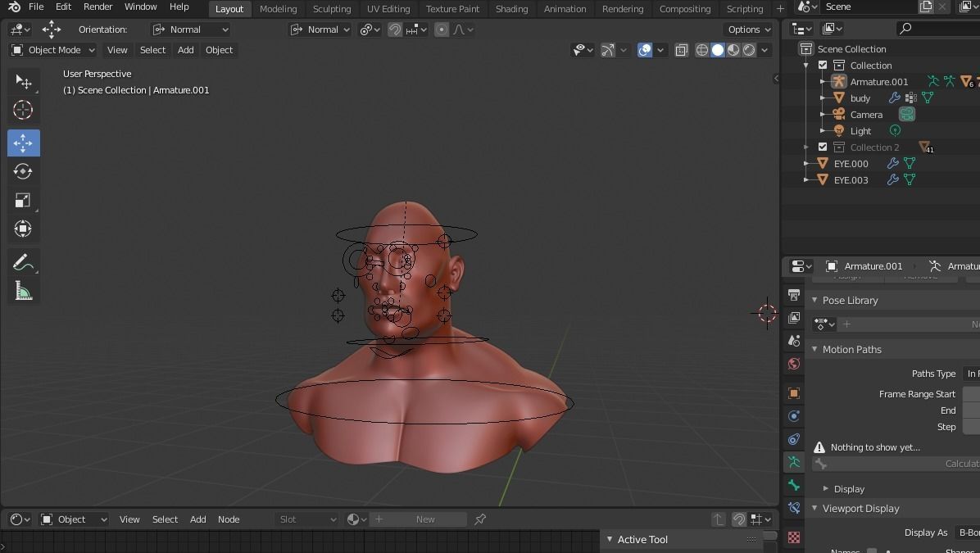Open the transform orientation Normal dropdown
980x553 pixels.
[x=320, y=29]
